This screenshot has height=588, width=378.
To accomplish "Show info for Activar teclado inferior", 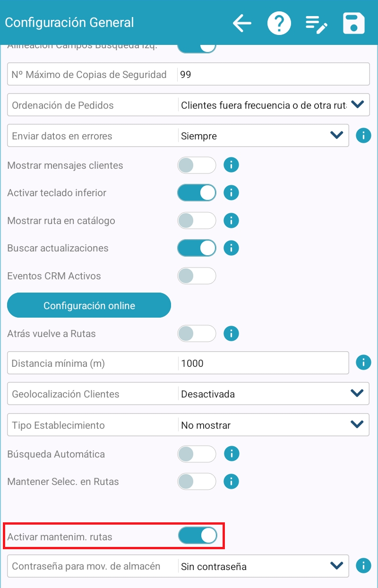I will [231, 193].
